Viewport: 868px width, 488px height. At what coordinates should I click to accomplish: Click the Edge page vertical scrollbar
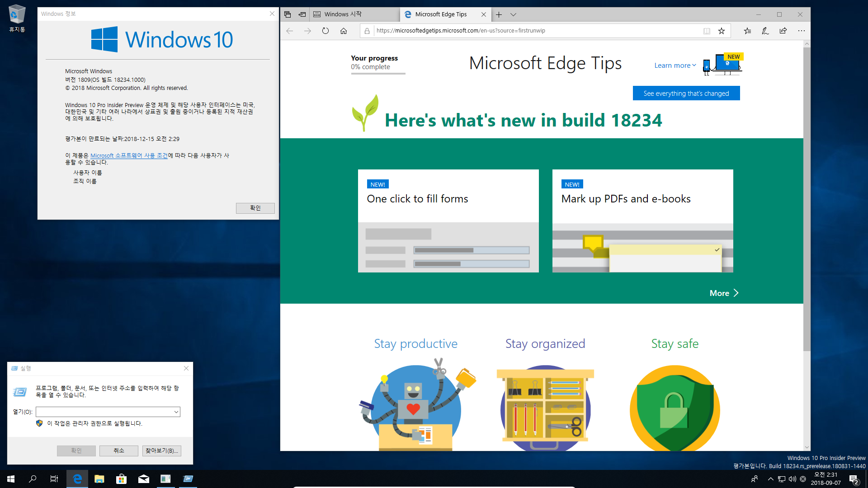click(807, 199)
